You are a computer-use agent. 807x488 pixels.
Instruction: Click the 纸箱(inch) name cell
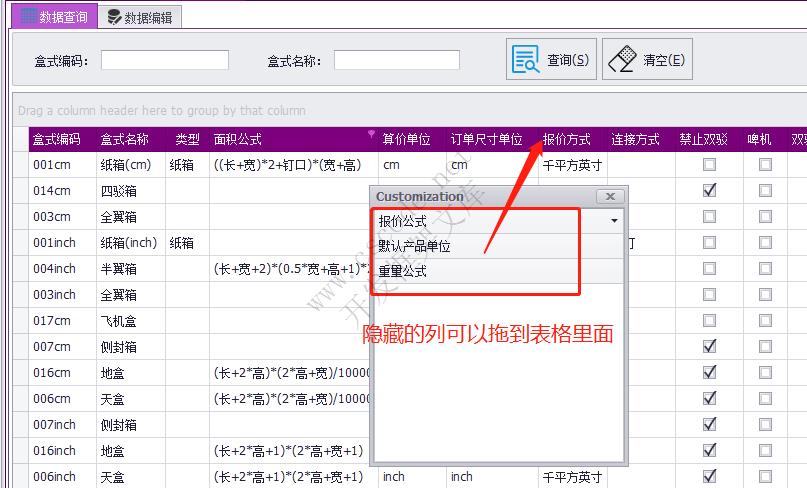pos(131,242)
